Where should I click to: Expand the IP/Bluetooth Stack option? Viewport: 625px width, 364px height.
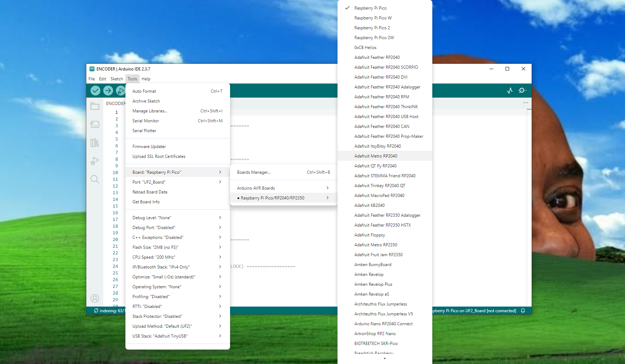178,267
